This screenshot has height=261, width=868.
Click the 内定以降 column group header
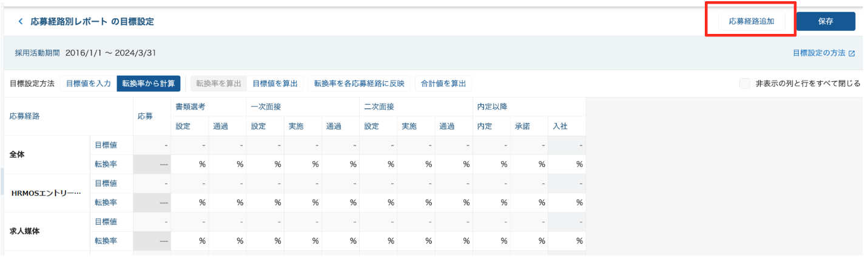pyautogui.click(x=493, y=107)
